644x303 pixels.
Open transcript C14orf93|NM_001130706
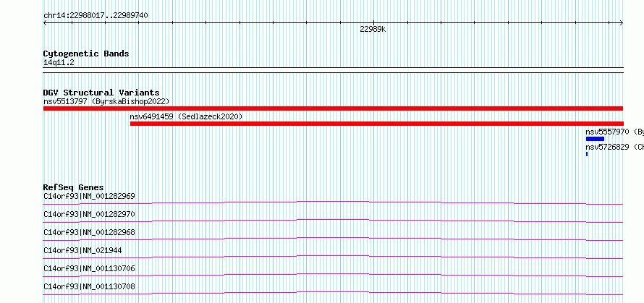(x=89, y=268)
